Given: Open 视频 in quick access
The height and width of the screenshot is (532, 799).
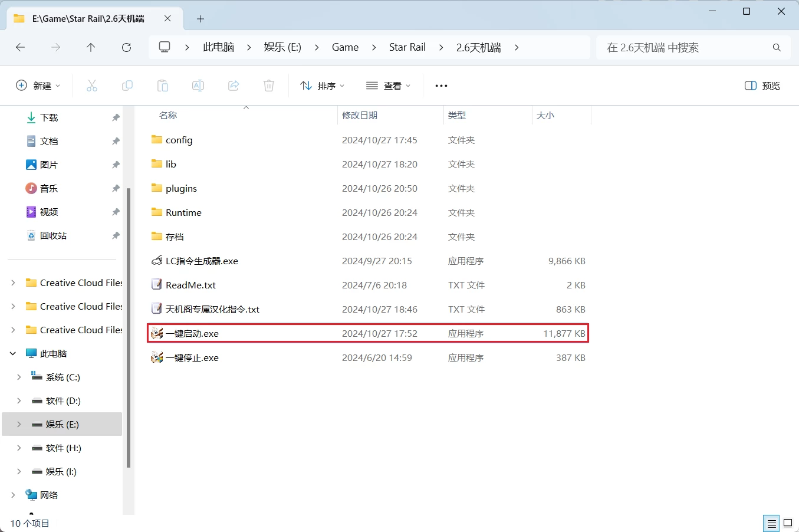Looking at the screenshot, I should (49, 212).
